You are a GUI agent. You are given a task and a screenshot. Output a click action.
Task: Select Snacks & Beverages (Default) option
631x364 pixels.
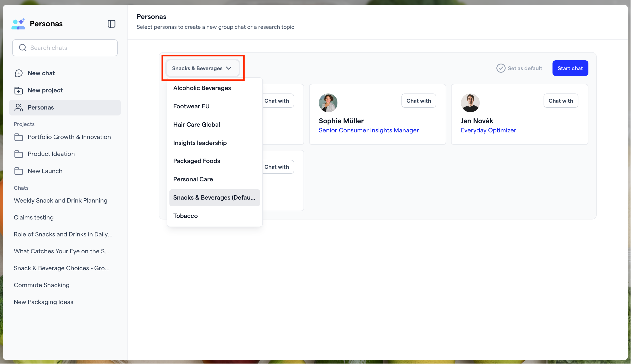(x=215, y=197)
